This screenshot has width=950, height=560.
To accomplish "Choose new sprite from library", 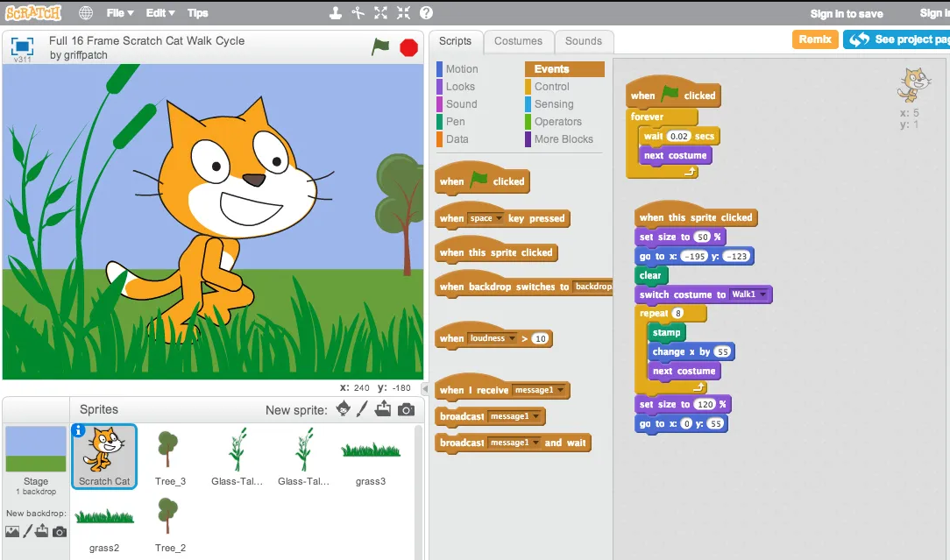I will tap(343, 409).
